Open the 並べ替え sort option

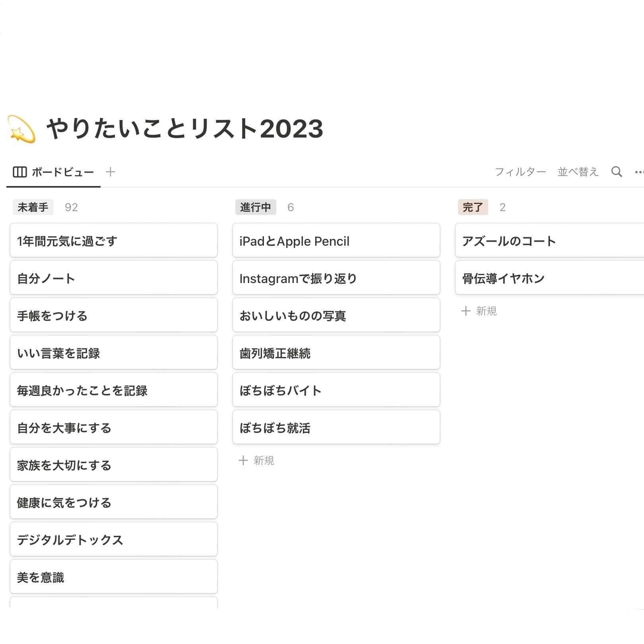pyautogui.click(x=578, y=171)
